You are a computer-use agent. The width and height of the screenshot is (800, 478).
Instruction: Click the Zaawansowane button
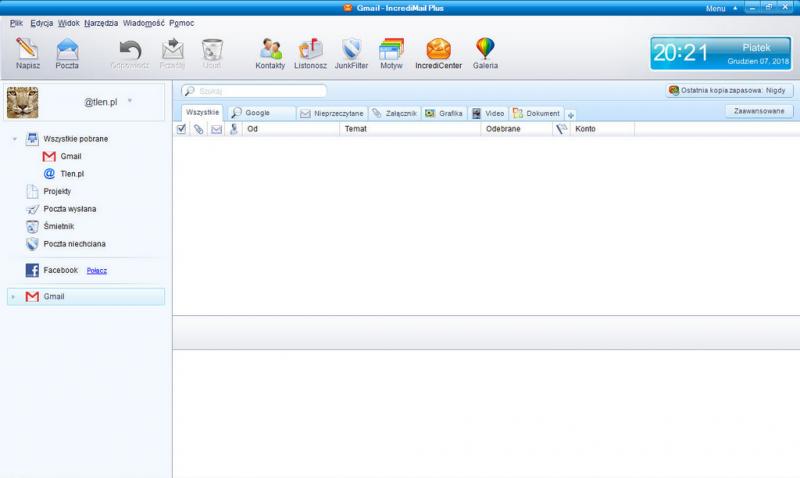click(x=758, y=112)
